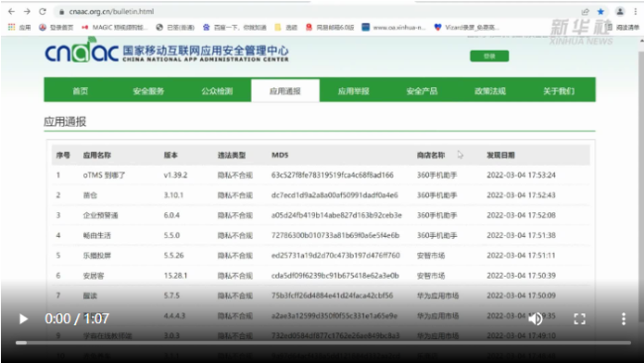Click MD5 starting dc7ecd1d9a
This screenshot has width=644, height=363.
pyautogui.click(x=334, y=194)
